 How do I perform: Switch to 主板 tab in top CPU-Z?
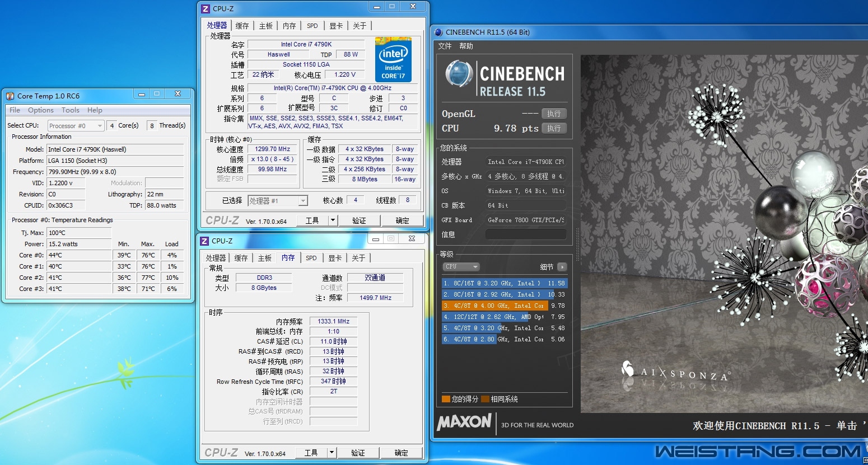pyautogui.click(x=266, y=26)
